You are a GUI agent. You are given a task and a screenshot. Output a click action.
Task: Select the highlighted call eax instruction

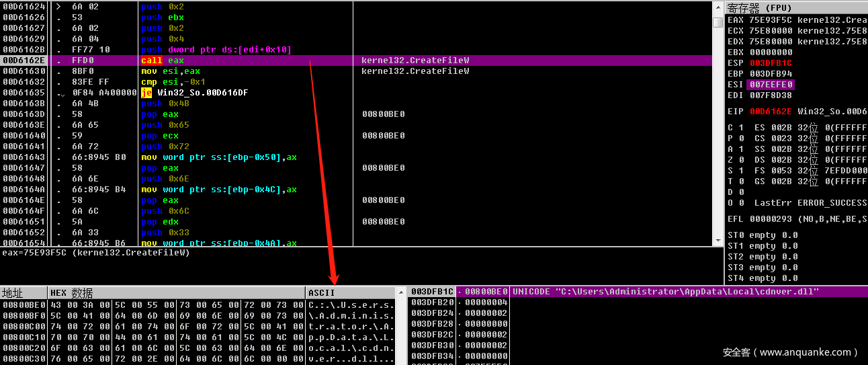[162, 60]
